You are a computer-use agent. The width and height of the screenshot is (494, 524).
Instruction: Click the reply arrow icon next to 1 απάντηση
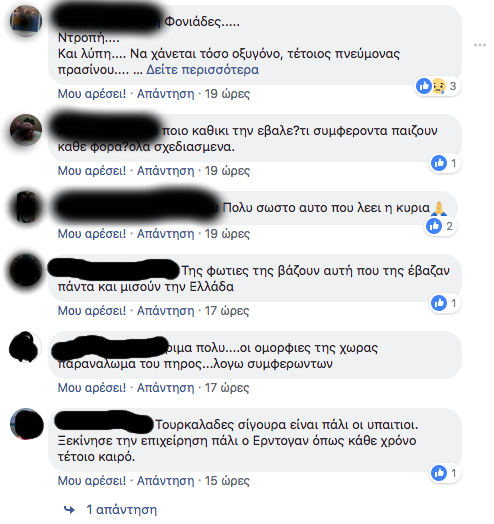(x=70, y=510)
